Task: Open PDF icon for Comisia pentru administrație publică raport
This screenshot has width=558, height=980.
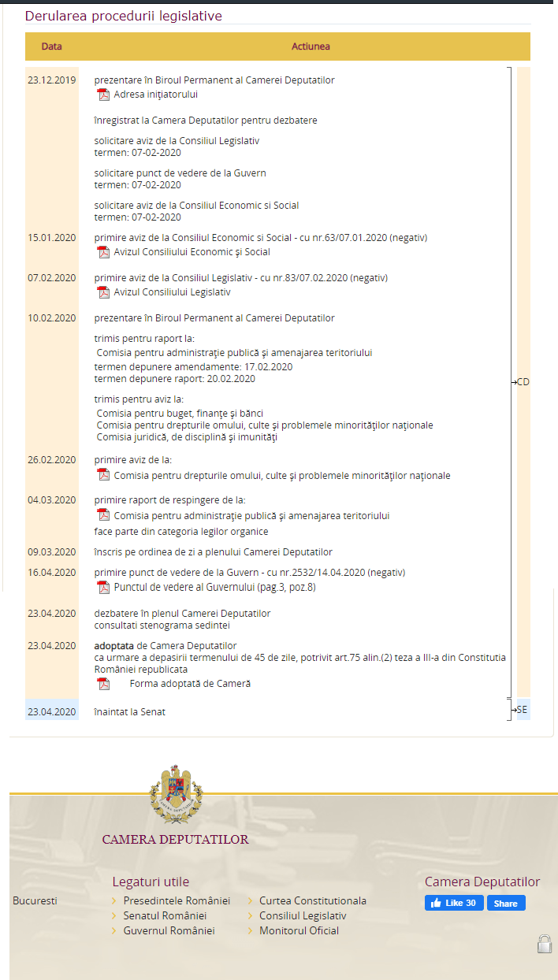Action: click(103, 515)
